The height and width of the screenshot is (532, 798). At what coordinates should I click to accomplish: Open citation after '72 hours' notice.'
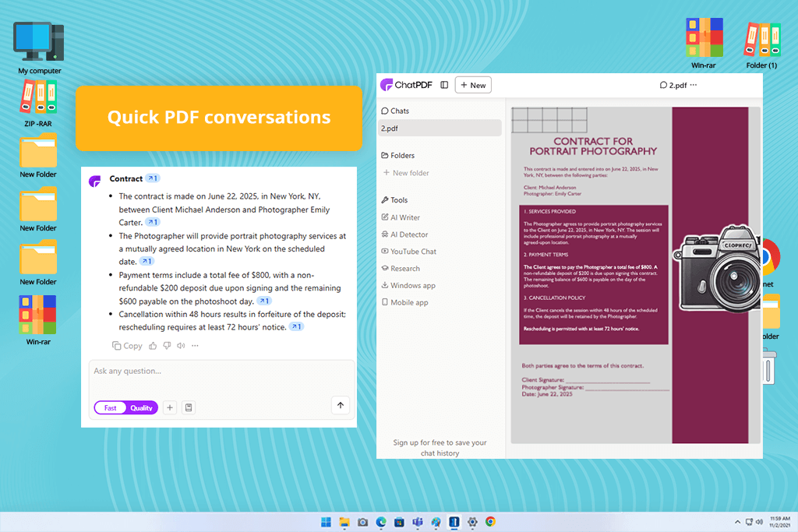click(296, 326)
